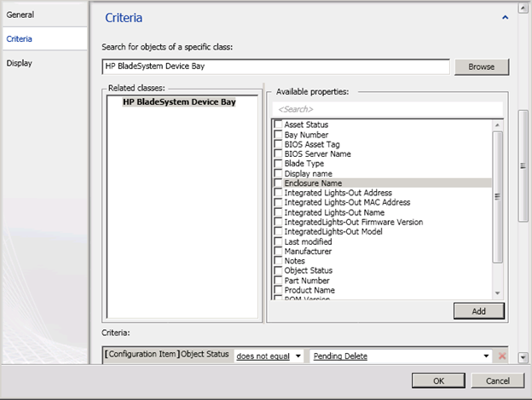Viewport: 532px width, 400px height.
Task: Toggle the Blade Type checkbox
Action: (278, 164)
